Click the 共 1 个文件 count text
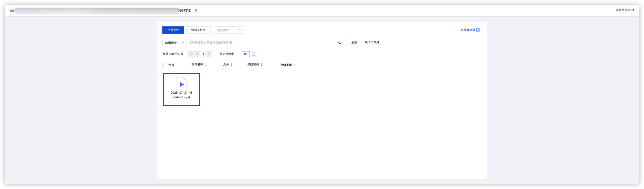The width and height of the screenshot is (644, 189). click(x=372, y=43)
